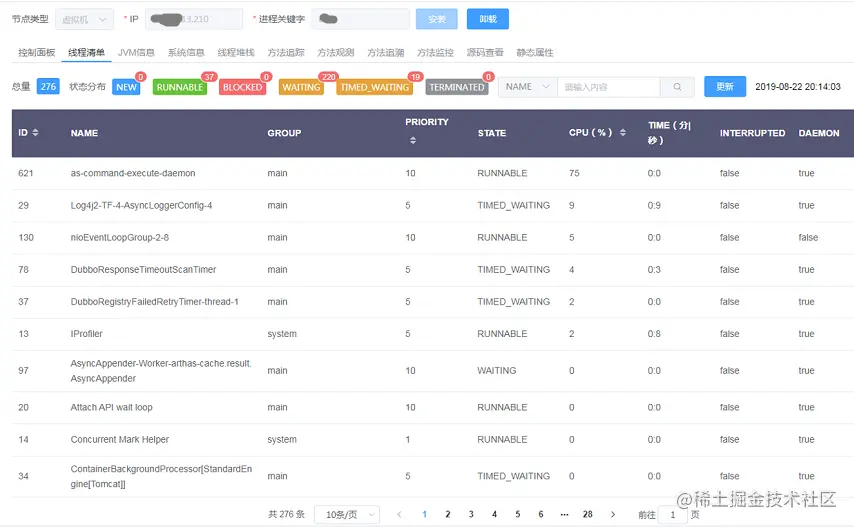Go to next page arrow

(613, 514)
